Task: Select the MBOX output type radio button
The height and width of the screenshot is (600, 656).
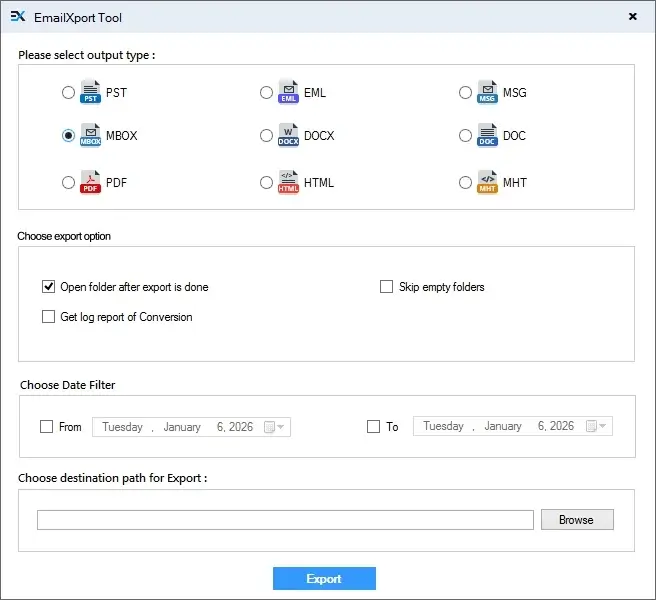Action: tap(68, 136)
